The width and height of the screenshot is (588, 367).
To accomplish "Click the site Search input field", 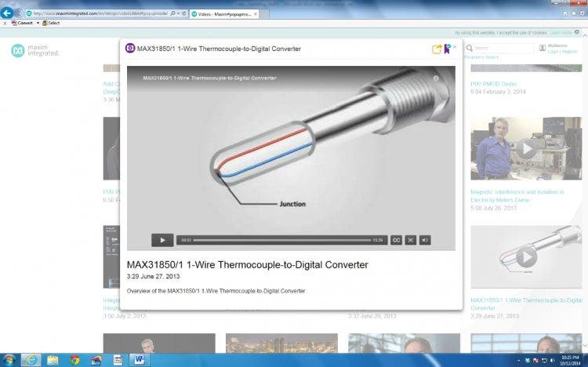I will (x=502, y=48).
